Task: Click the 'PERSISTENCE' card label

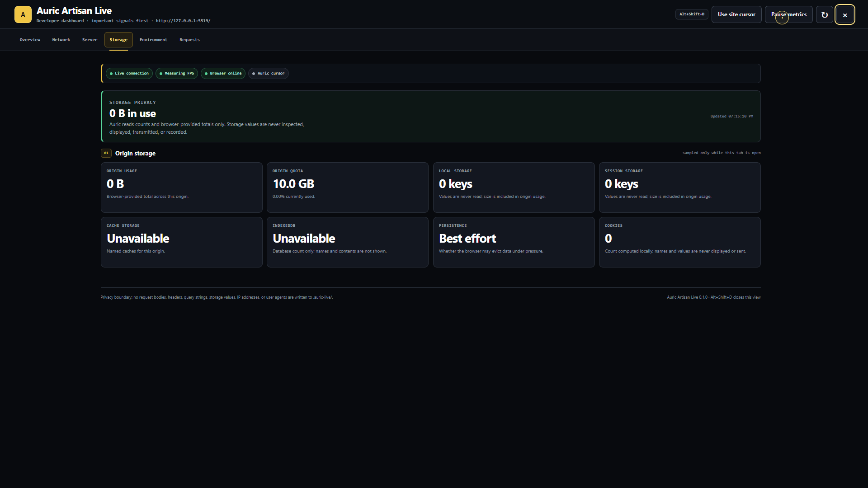Action: click(453, 225)
